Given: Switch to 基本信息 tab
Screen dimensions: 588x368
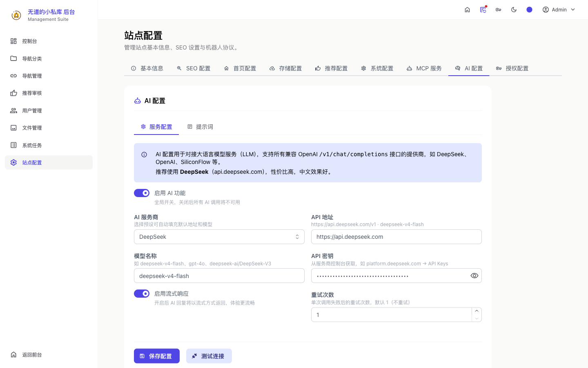Looking at the screenshot, I should click(147, 68).
